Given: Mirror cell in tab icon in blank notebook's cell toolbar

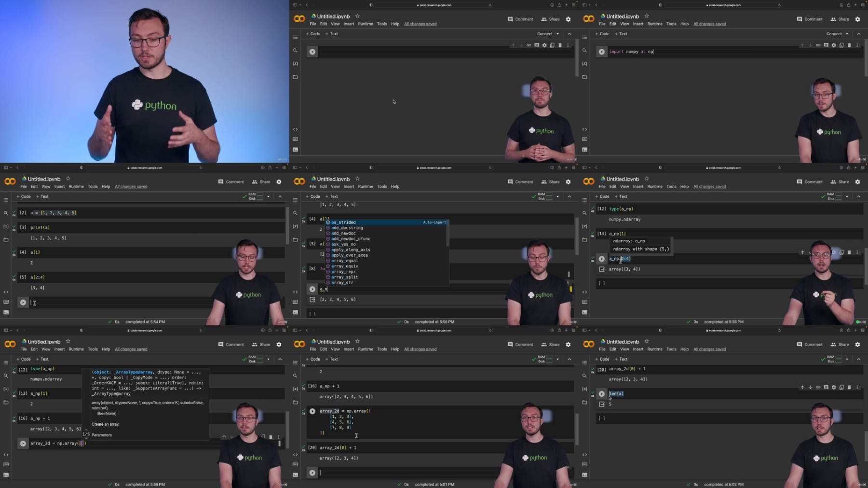Looking at the screenshot, I should pos(552,45).
